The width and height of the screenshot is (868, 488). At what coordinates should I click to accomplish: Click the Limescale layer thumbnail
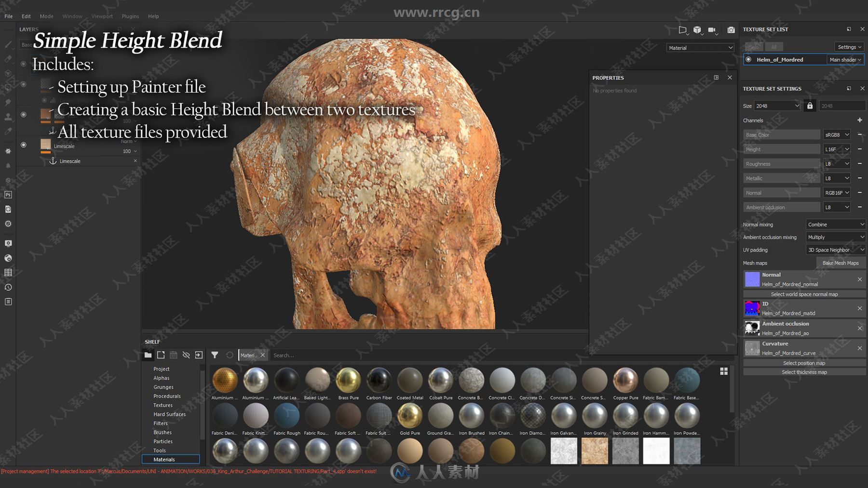tap(46, 145)
